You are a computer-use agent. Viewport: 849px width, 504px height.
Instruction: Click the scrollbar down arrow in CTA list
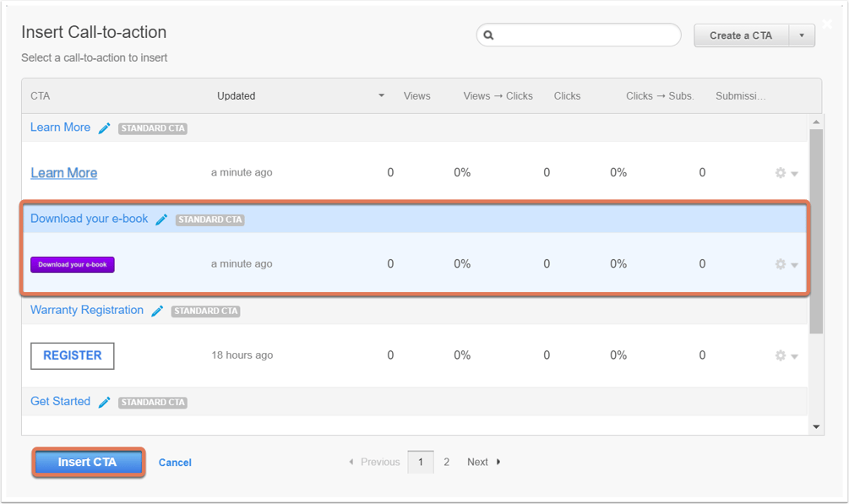tap(816, 427)
